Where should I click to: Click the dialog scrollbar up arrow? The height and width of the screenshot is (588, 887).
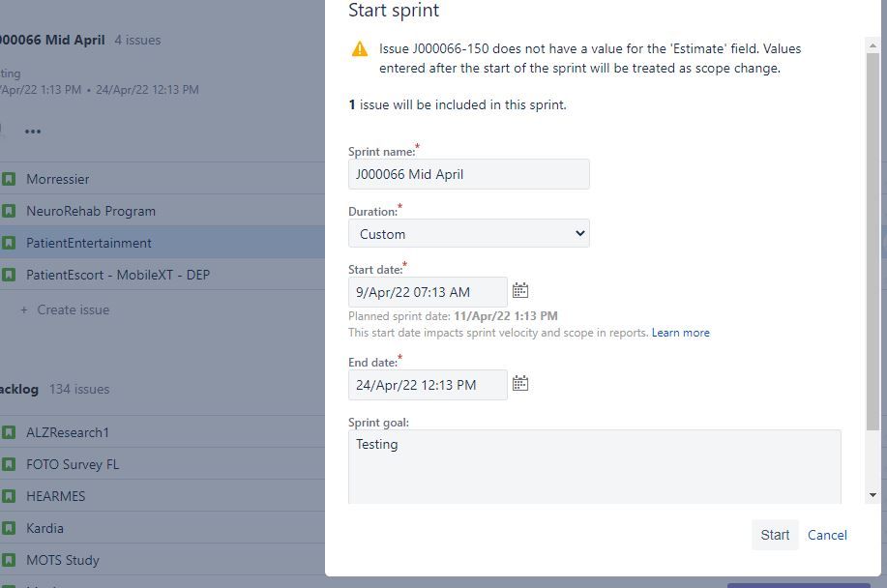tap(872, 44)
